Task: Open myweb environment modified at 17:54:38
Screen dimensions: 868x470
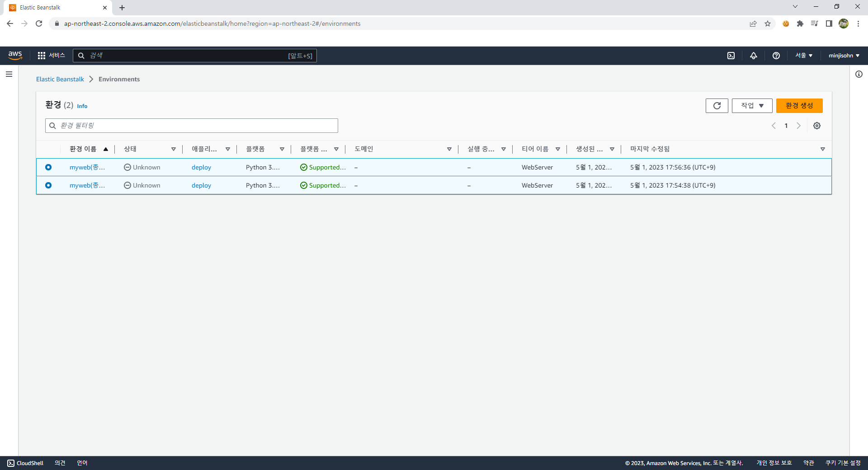Action: pyautogui.click(x=87, y=185)
